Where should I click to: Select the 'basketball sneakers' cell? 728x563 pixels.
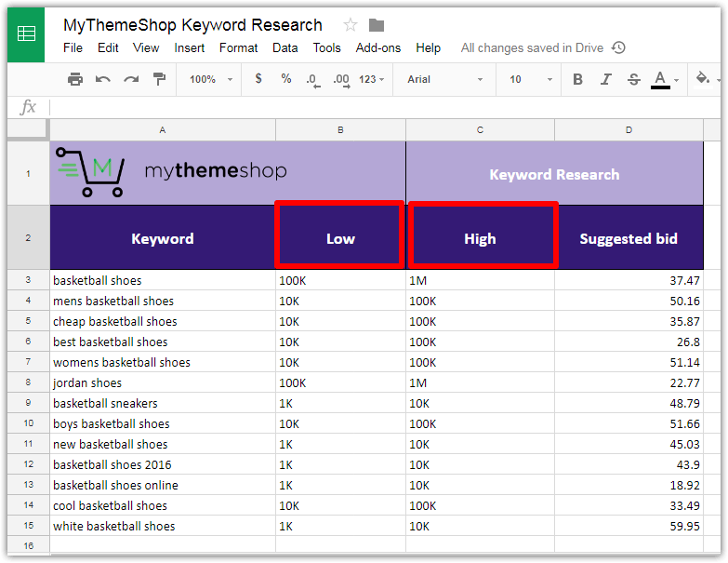(x=163, y=403)
